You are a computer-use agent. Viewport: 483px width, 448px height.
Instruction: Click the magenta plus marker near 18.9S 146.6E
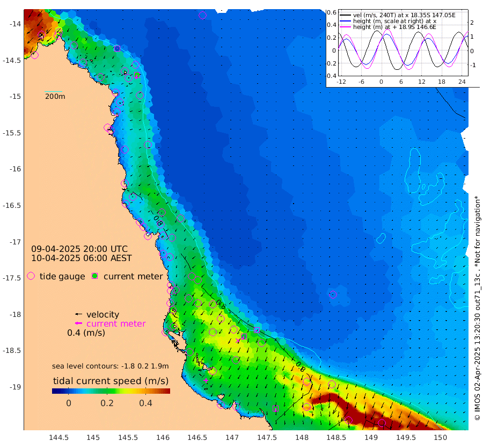click(206, 380)
